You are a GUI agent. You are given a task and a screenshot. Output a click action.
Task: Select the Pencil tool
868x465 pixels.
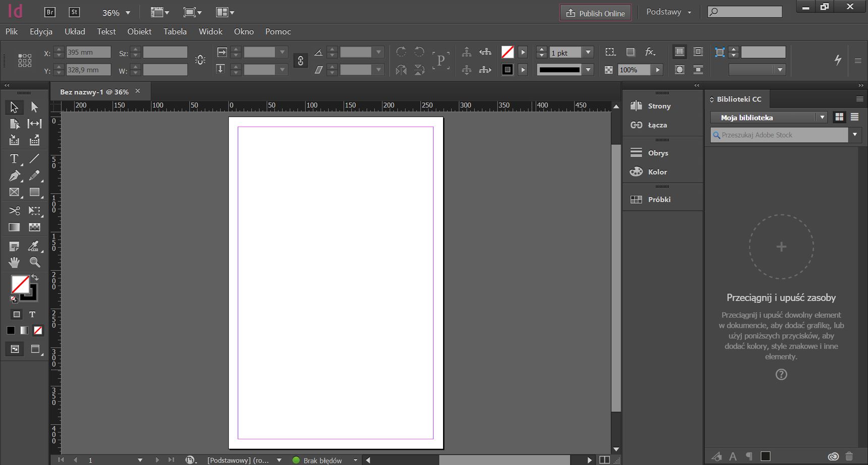coord(34,176)
